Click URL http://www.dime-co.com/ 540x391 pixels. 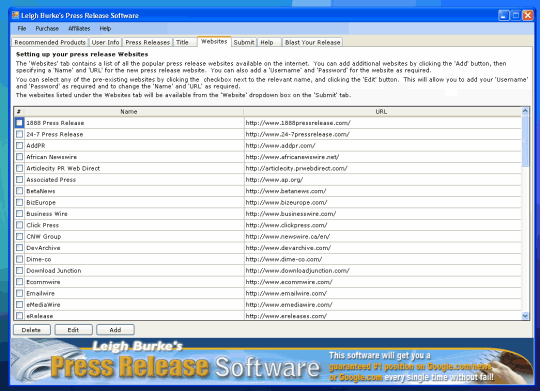[284, 259]
